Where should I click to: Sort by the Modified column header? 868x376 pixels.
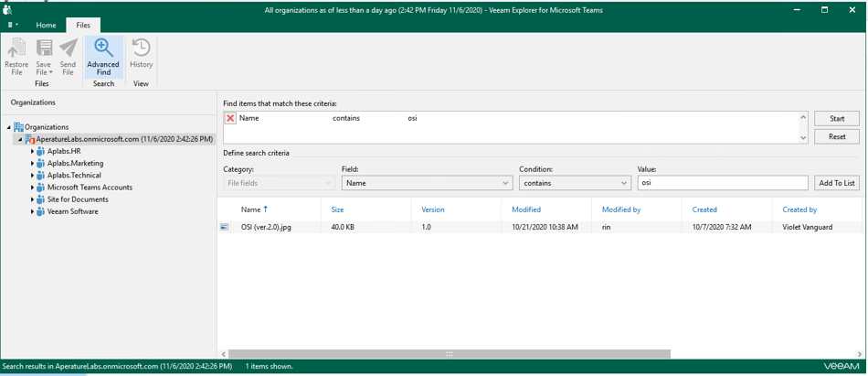[x=526, y=209]
